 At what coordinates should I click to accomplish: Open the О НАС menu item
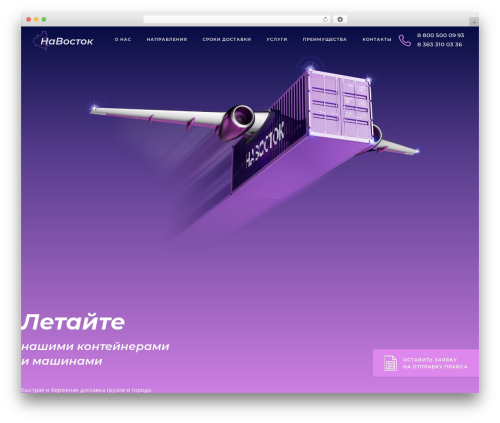coord(123,39)
